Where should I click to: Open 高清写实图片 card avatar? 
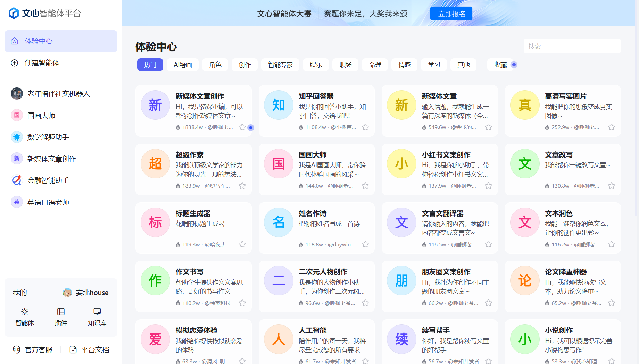(x=525, y=105)
